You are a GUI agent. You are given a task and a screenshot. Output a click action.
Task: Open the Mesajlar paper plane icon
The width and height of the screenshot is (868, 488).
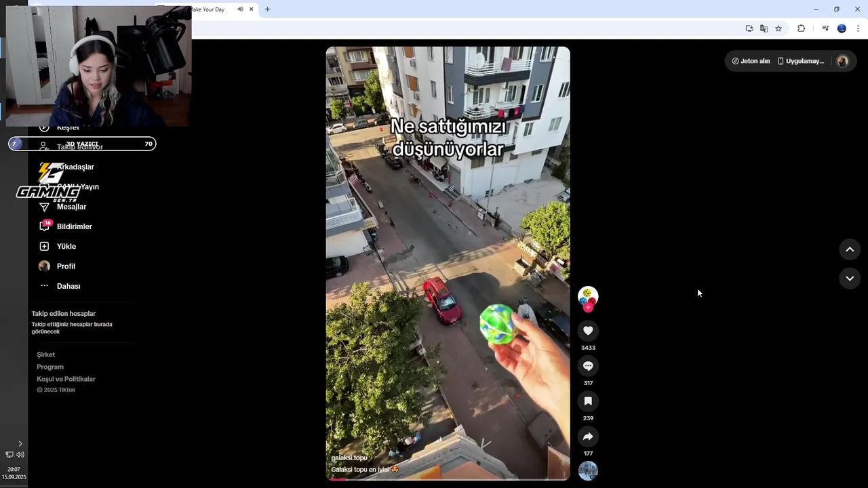tap(44, 207)
